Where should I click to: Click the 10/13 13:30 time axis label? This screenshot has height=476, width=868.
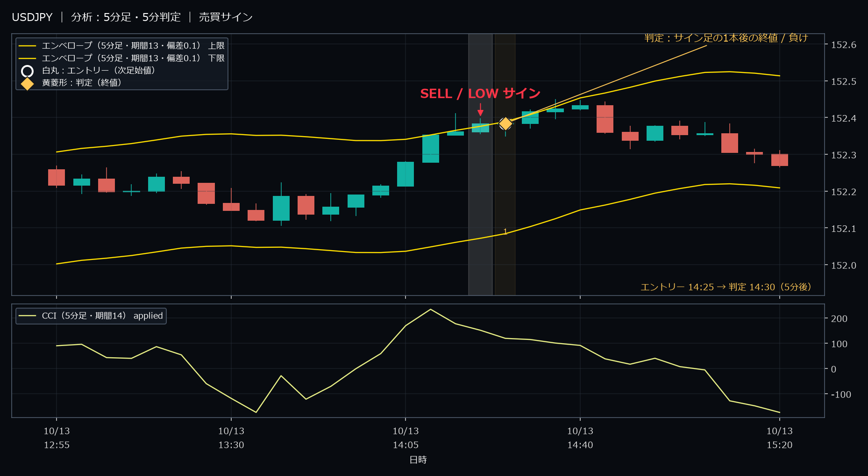[231, 438]
